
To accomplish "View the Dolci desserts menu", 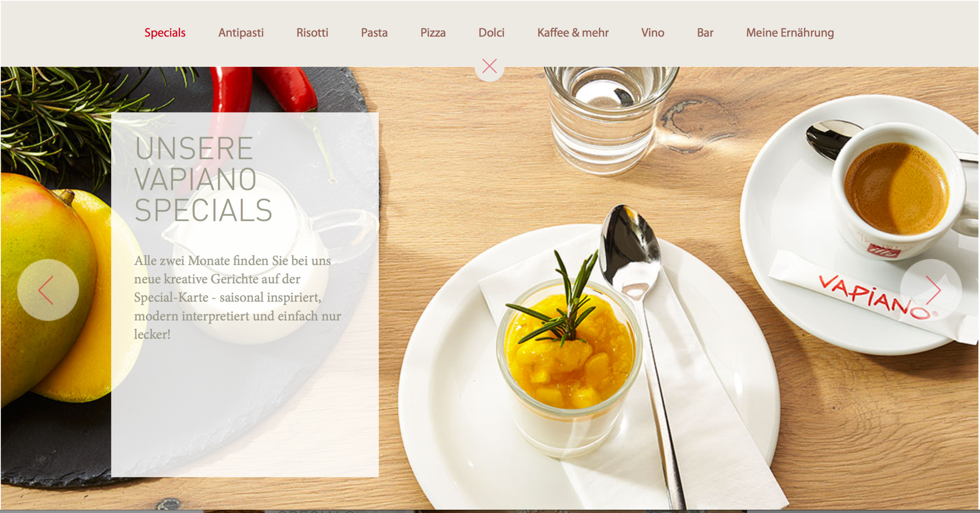I will (x=492, y=33).
